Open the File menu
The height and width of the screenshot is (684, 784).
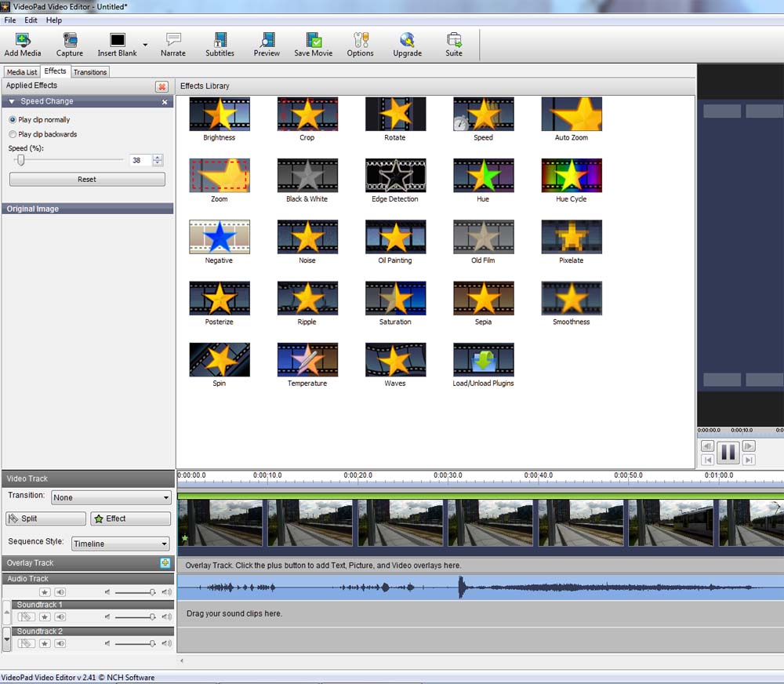10,20
